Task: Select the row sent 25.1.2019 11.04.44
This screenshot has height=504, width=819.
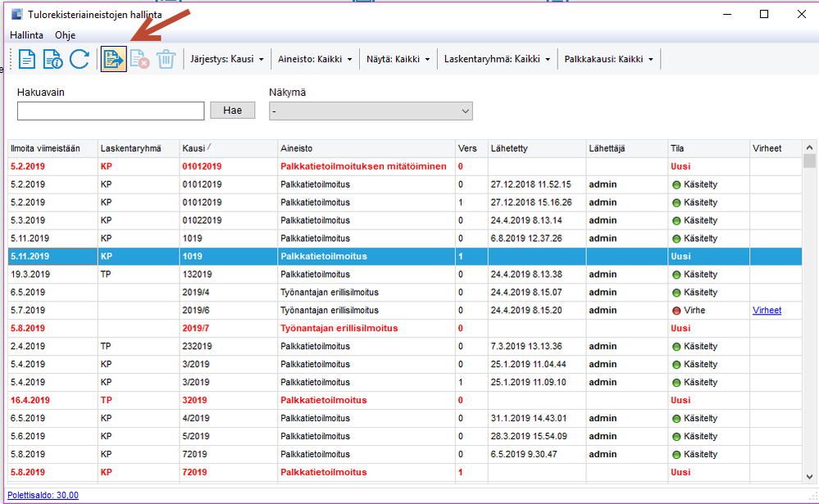Action: pos(405,365)
